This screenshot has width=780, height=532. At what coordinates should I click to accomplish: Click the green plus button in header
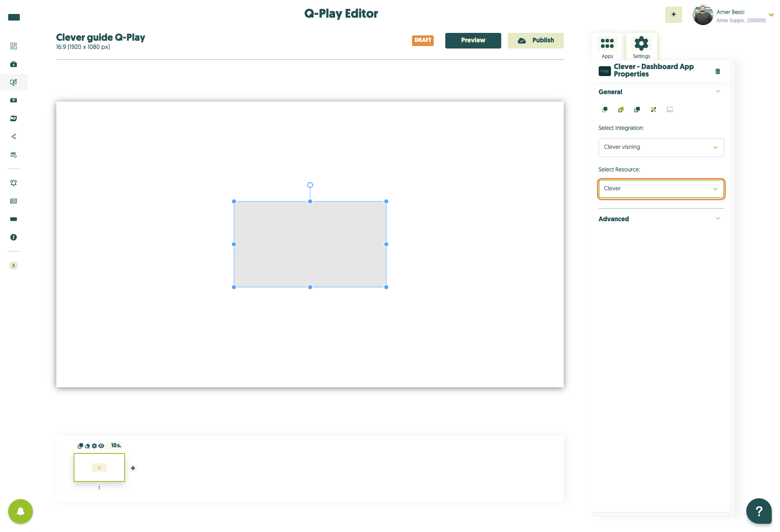[x=674, y=15]
